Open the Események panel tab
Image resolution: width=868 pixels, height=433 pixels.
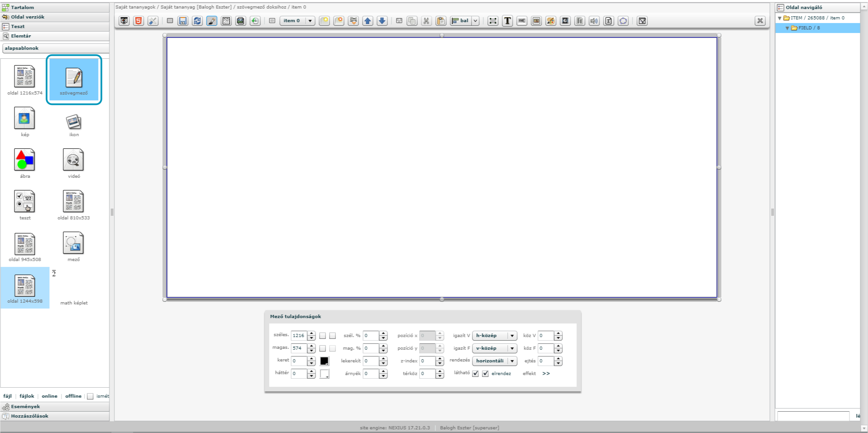[x=25, y=406]
